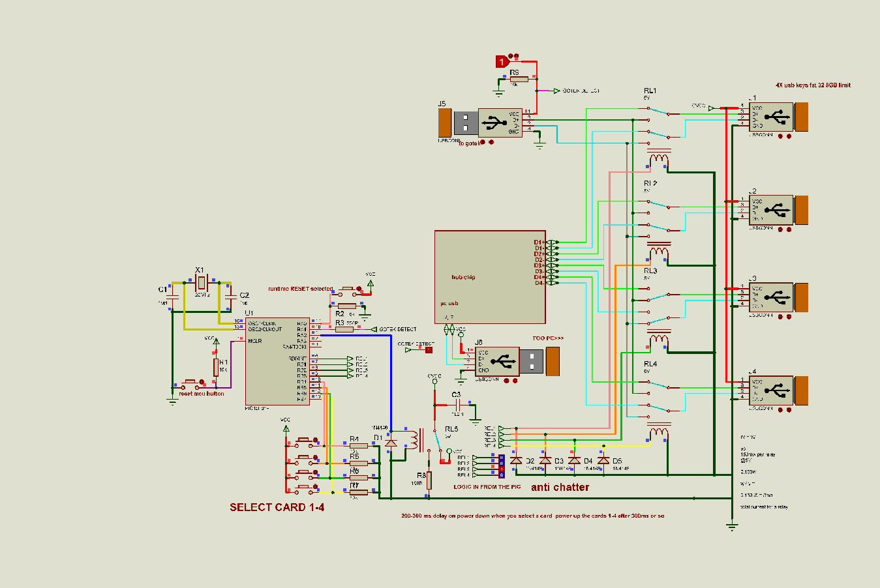Select diode D4
880x588 pixels.
(x=574, y=460)
